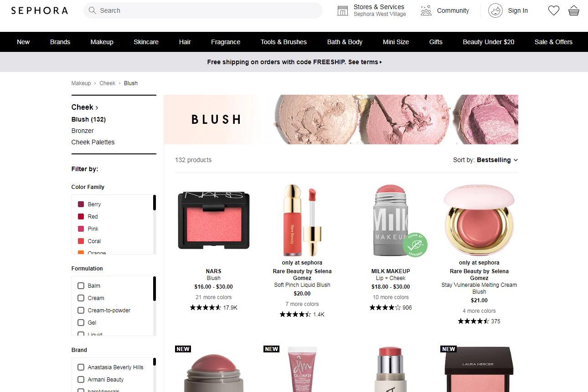This screenshot has width=588, height=392.
Task: Open the Skincare menu
Action: tap(146, 42)
